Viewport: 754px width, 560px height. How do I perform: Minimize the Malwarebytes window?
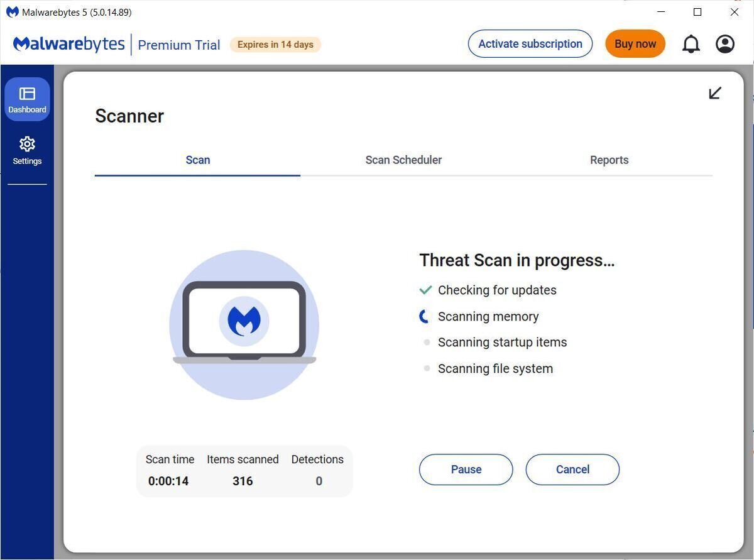pos(661,12)
